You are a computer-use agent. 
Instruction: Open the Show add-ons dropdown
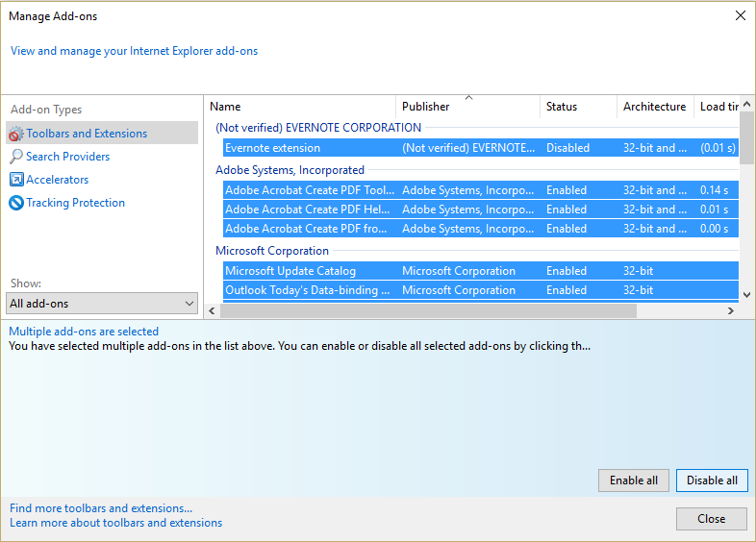tap(102, 304)
